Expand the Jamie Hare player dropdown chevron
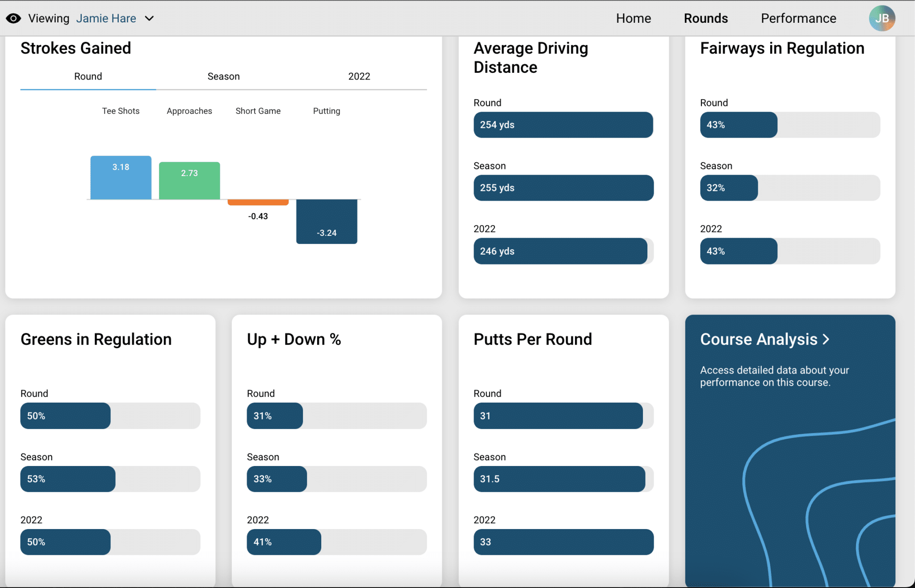915x588 pixels. tap(149, 18)
